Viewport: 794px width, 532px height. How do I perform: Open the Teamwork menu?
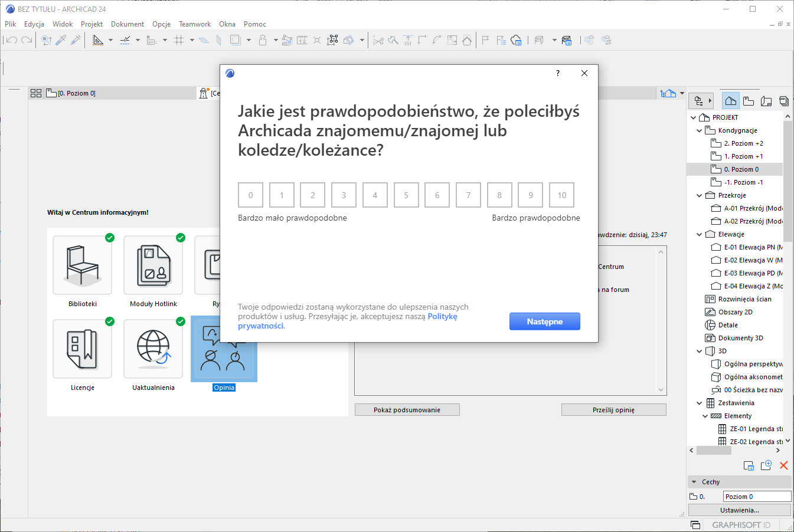click(195, 24)
